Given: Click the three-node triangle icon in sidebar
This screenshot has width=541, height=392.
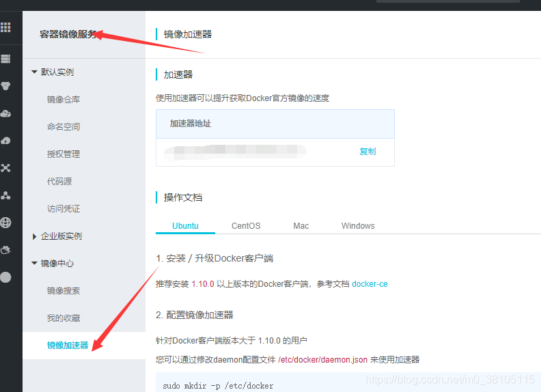Looking at the screenshot, I should pyautogui.click(x=5, y=195).
